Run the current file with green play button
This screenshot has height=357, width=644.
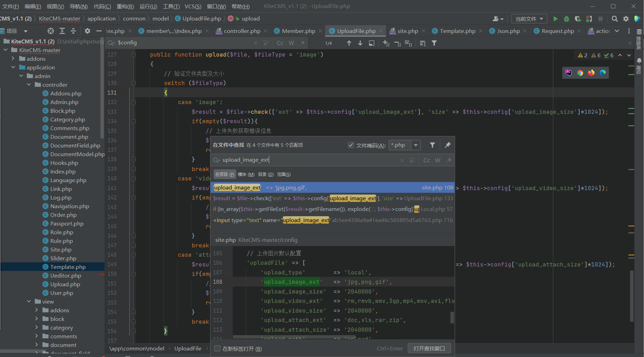(555, 19)
